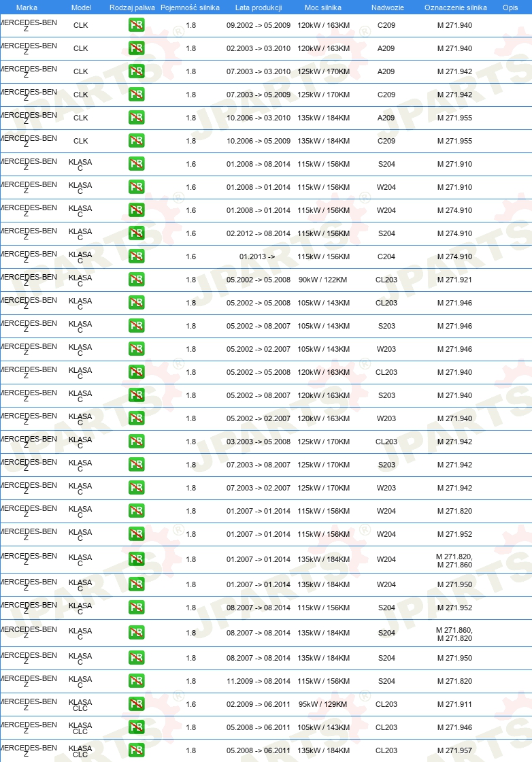The width and height of the screenshot is (532, 762).
Task: Click the fuel icon in the CLK A209 M 271.940 row
Action: pos(137,48)
